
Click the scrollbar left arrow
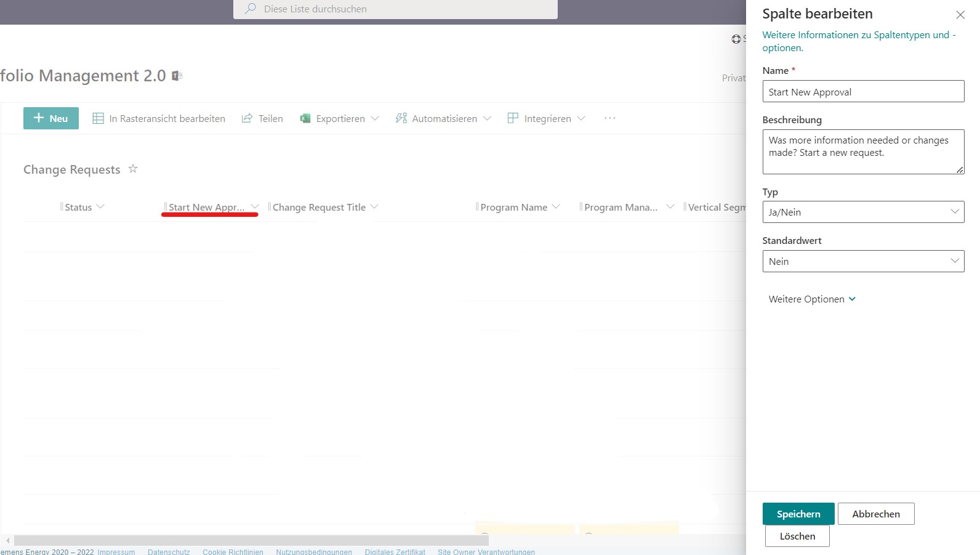7,540
